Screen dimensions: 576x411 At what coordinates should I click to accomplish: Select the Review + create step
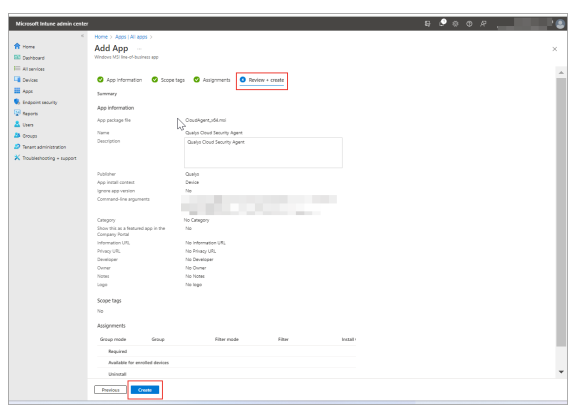262,80
